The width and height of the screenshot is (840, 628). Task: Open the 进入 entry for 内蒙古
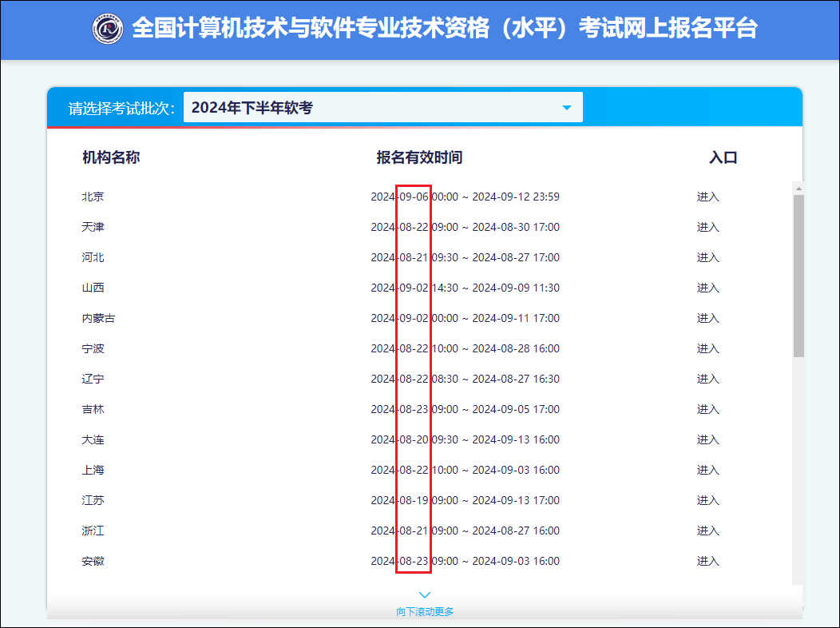pyautogui.click(x=707, y=317)
